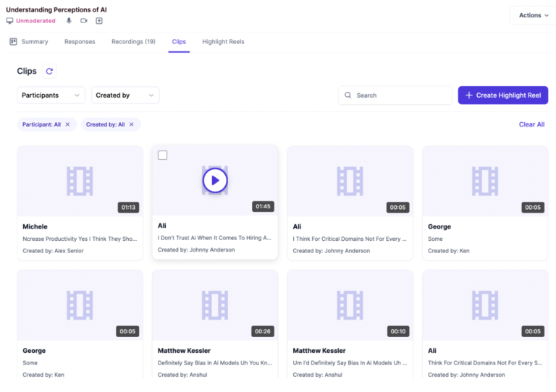Click the upload icon next to camera
556x392 pixels.
99,21
